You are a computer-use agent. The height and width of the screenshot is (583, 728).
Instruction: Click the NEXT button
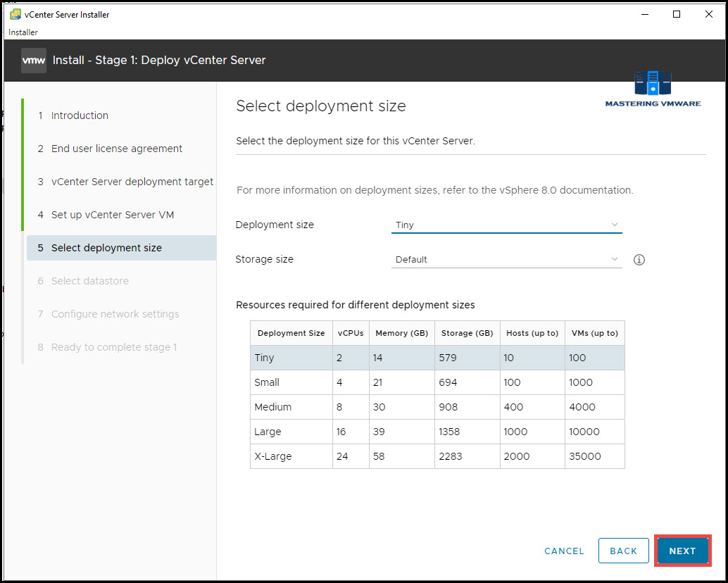(x=682, y=551)
